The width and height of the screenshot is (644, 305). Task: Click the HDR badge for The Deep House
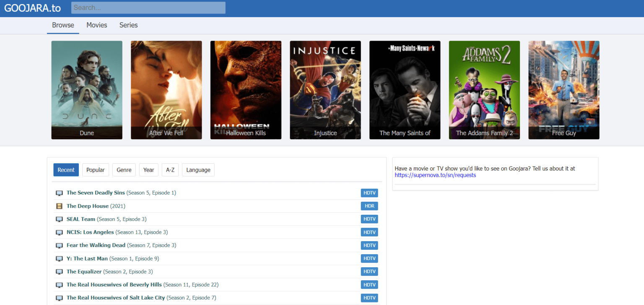click(x=369, y=206)
